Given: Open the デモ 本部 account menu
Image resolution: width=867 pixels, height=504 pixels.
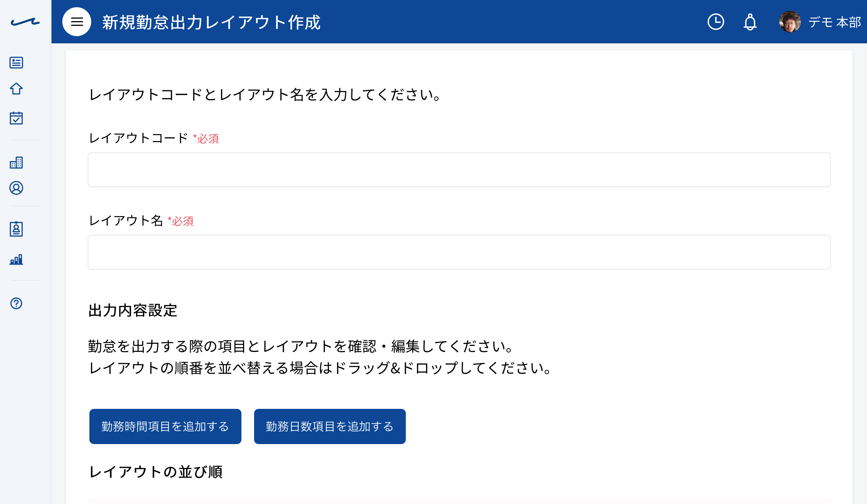Looking at the screenshot, I should point(834,22).
